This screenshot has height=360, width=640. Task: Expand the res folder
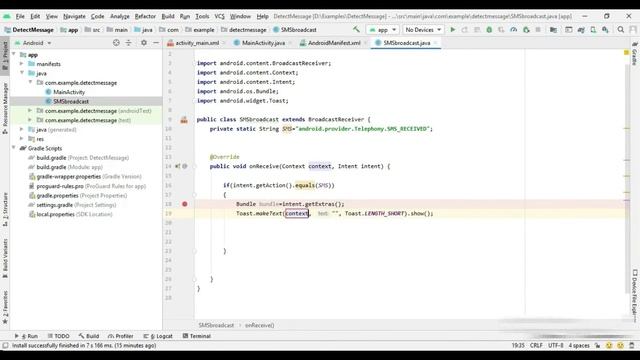[22, 139]
